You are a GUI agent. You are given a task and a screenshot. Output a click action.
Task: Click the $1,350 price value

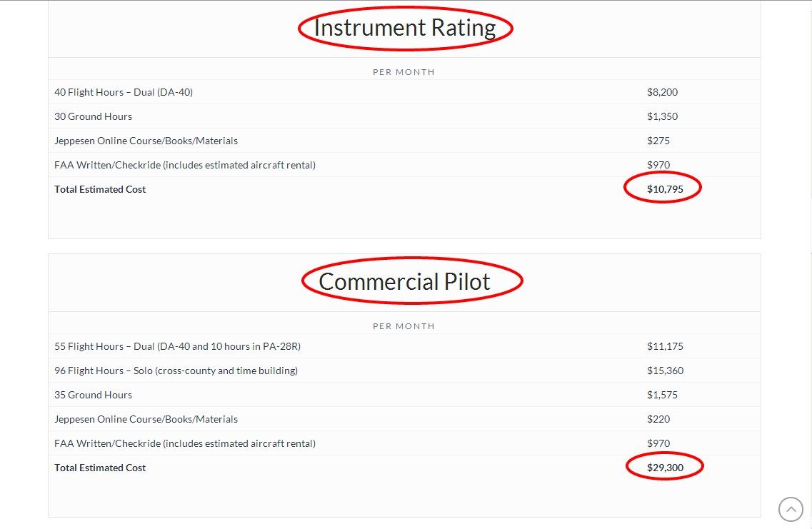[662, 116]
